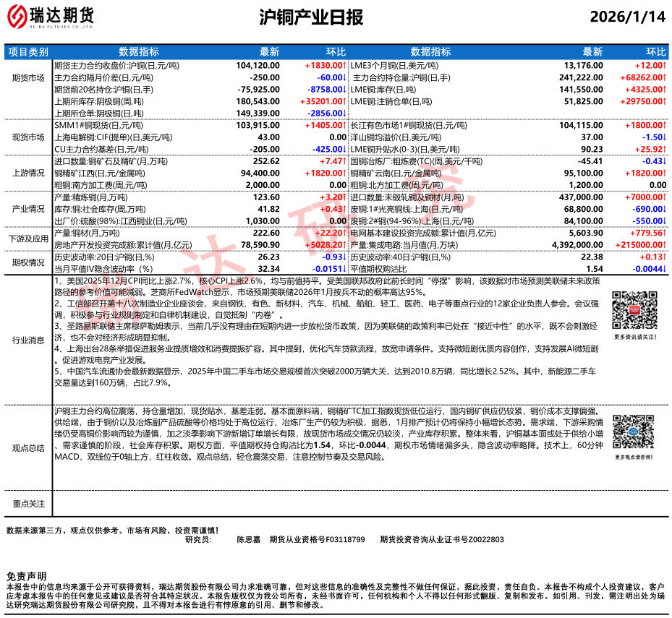Select the 下游及应用 category cell
This screenshot has height=618, width=672.
click(x=28, y=239)
